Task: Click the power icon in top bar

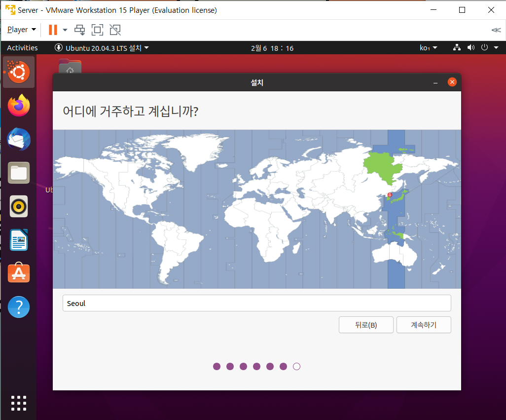Action: pyautogui.click(x=484, y=47)
